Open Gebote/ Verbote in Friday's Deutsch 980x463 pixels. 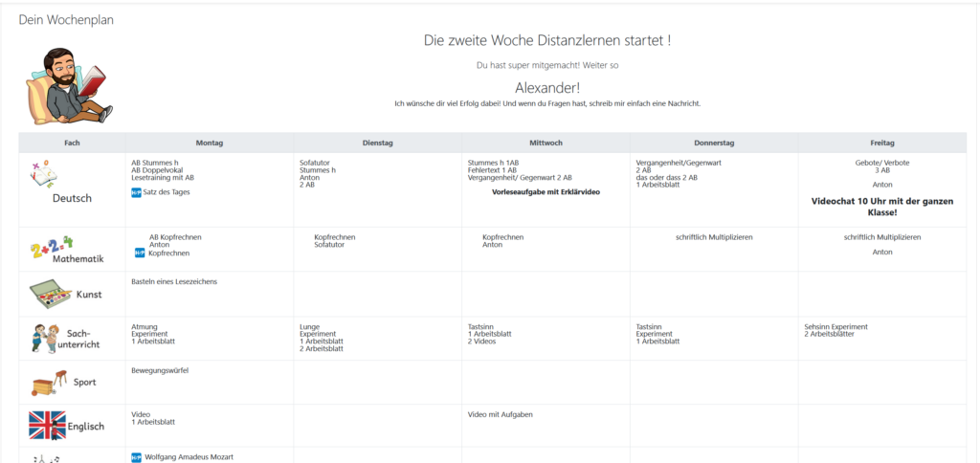[881, 163]
